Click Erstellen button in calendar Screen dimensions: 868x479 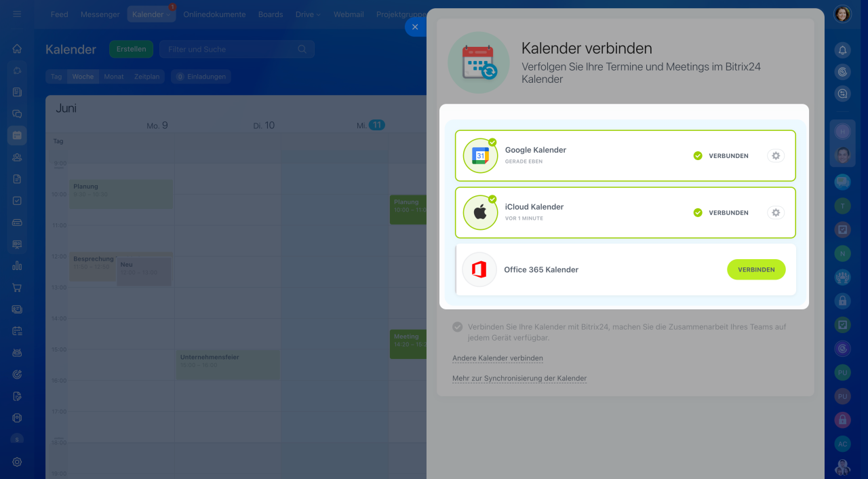tap(131, 50)
